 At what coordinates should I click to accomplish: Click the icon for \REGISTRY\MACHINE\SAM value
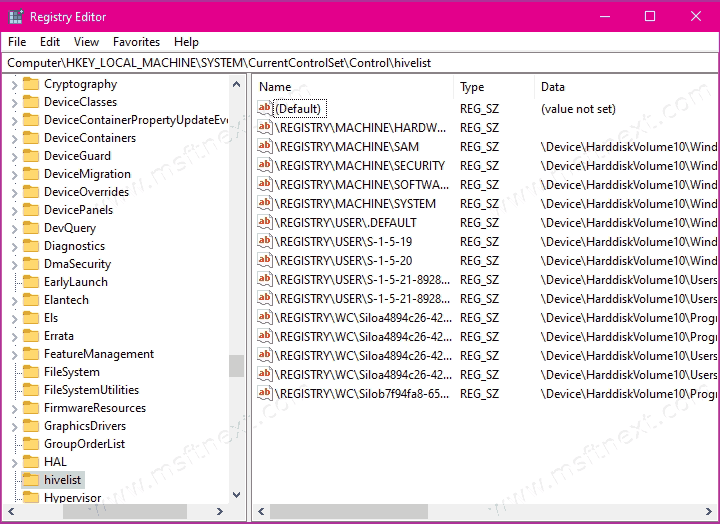pos(264,146)
